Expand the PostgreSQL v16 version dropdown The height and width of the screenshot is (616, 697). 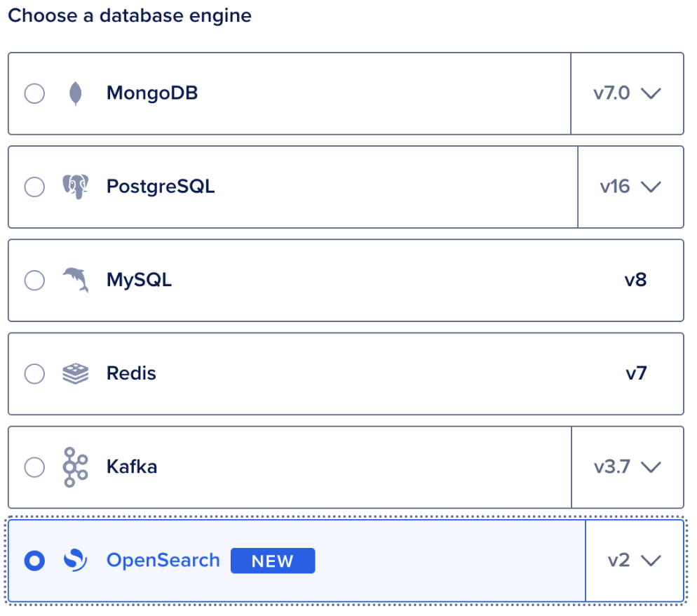[631, 187]
